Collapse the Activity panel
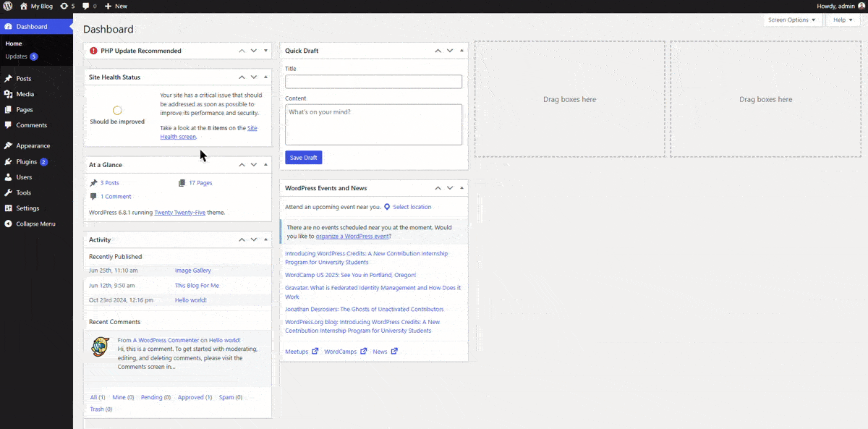The image size is (868, 429). [265, 239]
